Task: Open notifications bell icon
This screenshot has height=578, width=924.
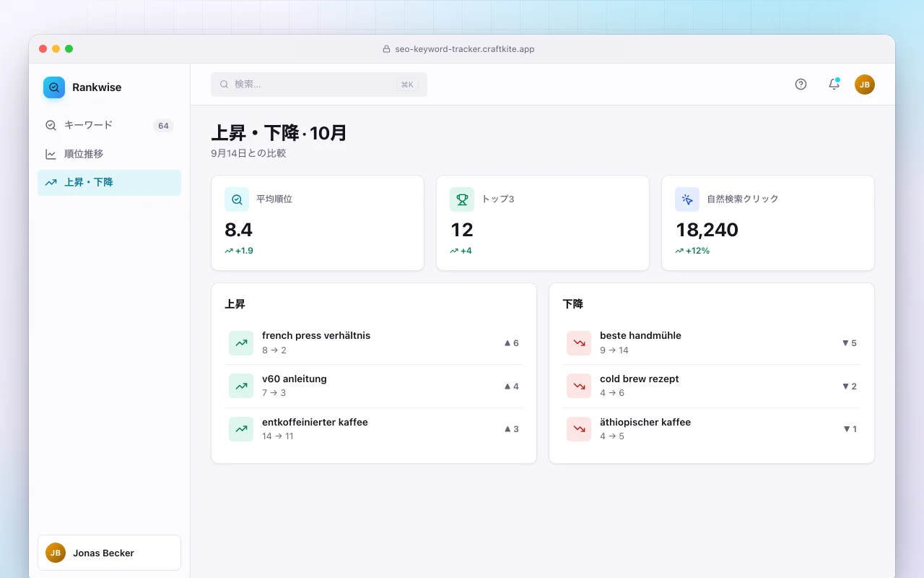Action: (834, 85)
